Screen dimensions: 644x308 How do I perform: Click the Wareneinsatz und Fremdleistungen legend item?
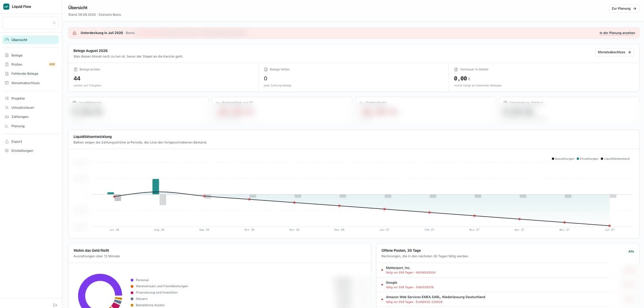(159, 286)
